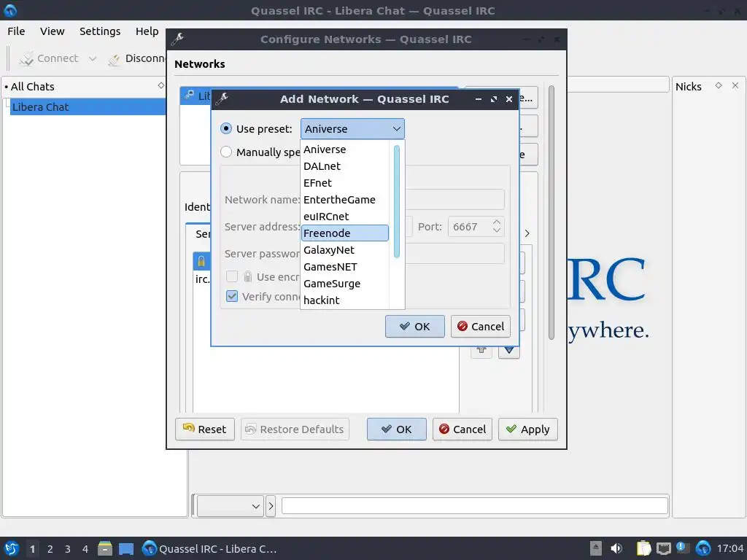
Task: Open the File menu
Action: (16, 31)
